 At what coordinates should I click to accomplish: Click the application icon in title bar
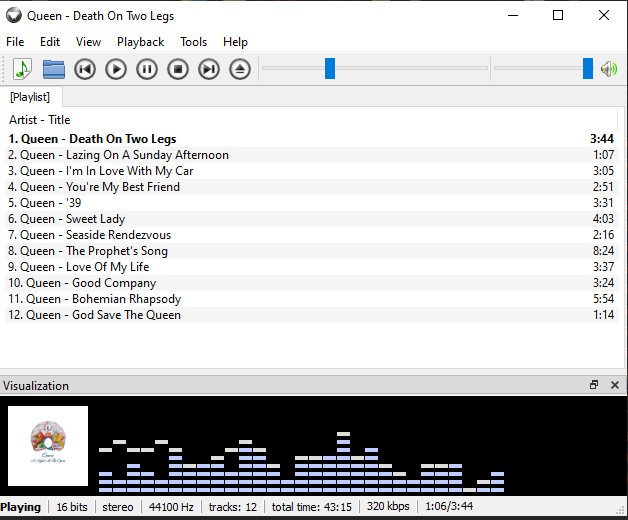[14, 15]
